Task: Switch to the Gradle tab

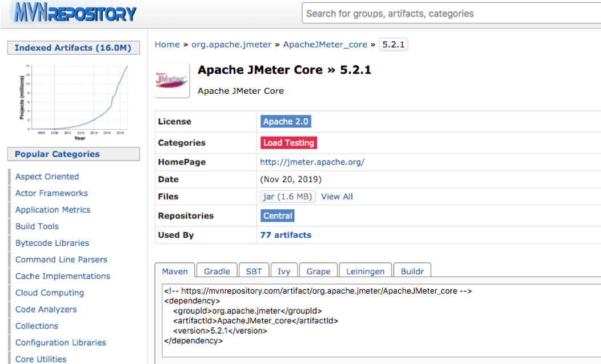Action: pos(217,271)
